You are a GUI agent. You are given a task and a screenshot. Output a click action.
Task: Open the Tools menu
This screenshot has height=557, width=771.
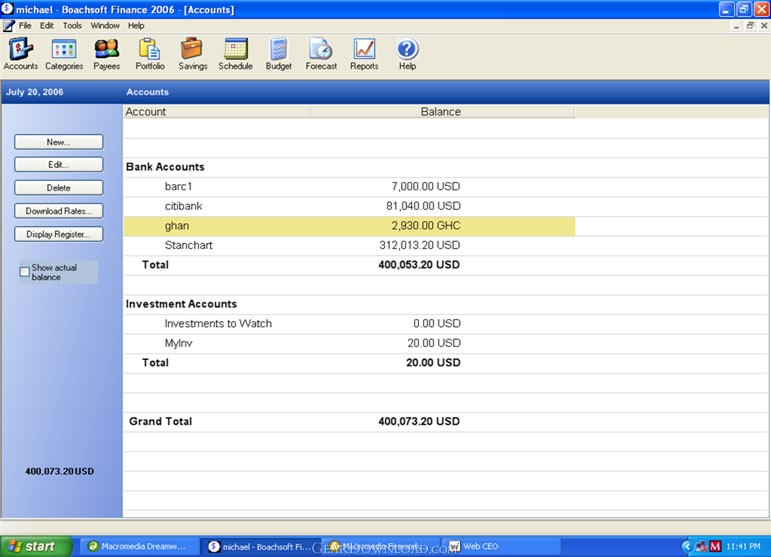[x=72, y=26]
